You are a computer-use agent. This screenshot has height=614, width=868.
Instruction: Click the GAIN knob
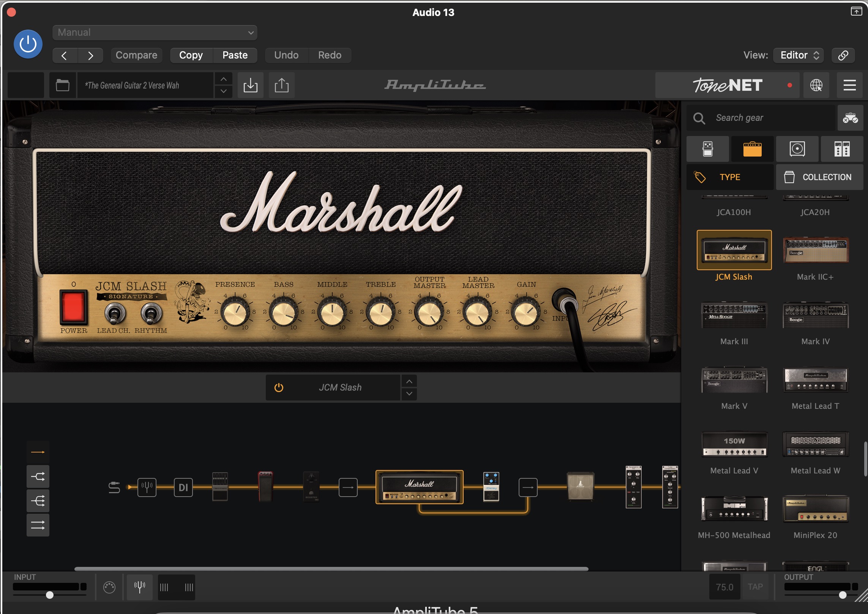click(526, 312)
